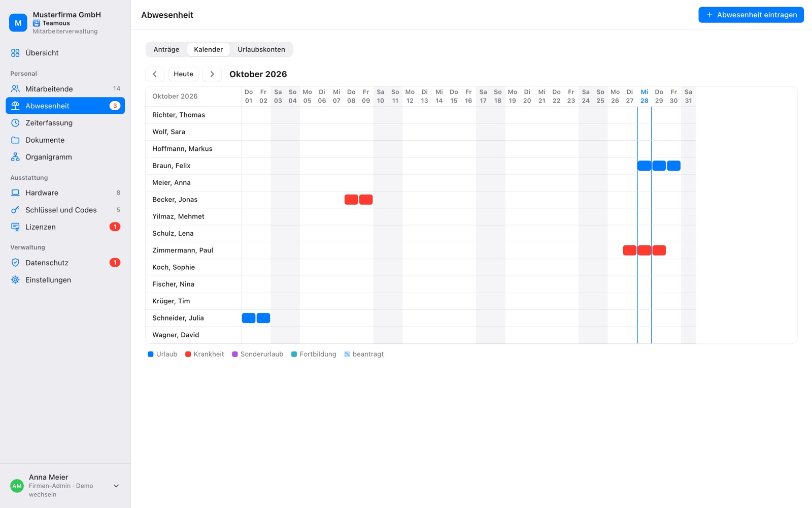
Task: Click the beantragt striped swatch
Action: (x=347, y=354)
